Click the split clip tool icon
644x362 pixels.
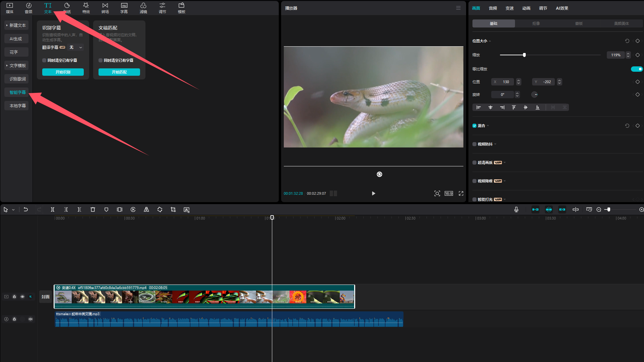pos(53,209)
